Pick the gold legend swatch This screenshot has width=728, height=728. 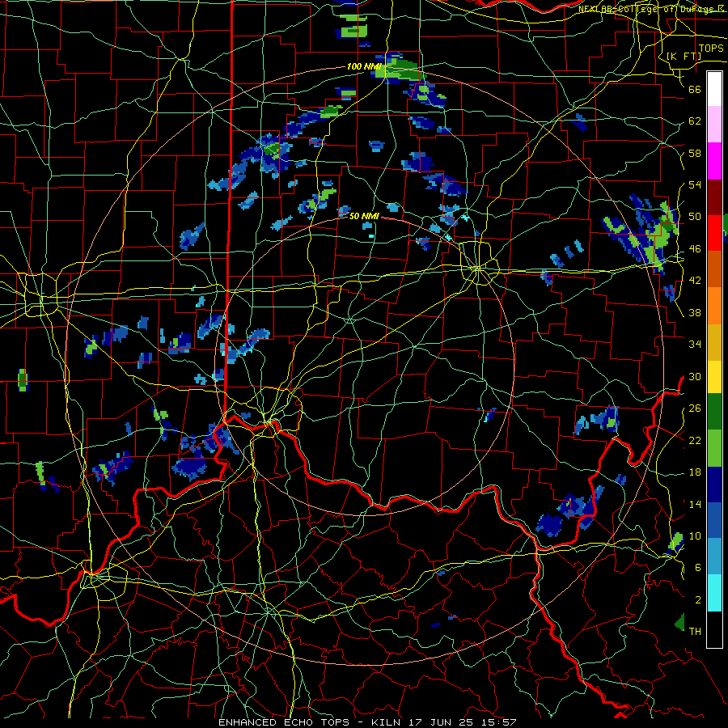(714, 342)
